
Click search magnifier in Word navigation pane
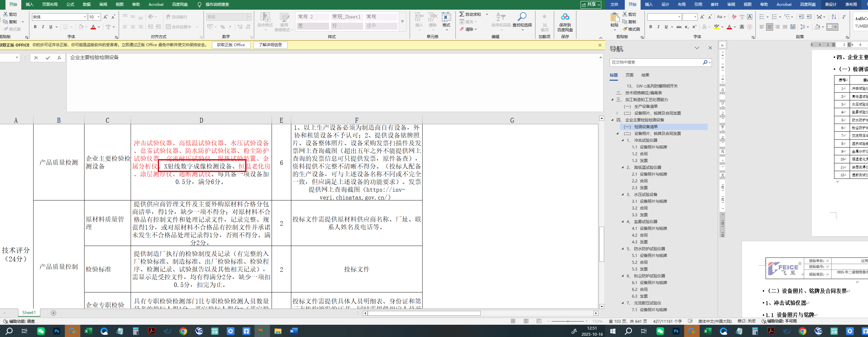pyautogui.click(x=704, y=62)
